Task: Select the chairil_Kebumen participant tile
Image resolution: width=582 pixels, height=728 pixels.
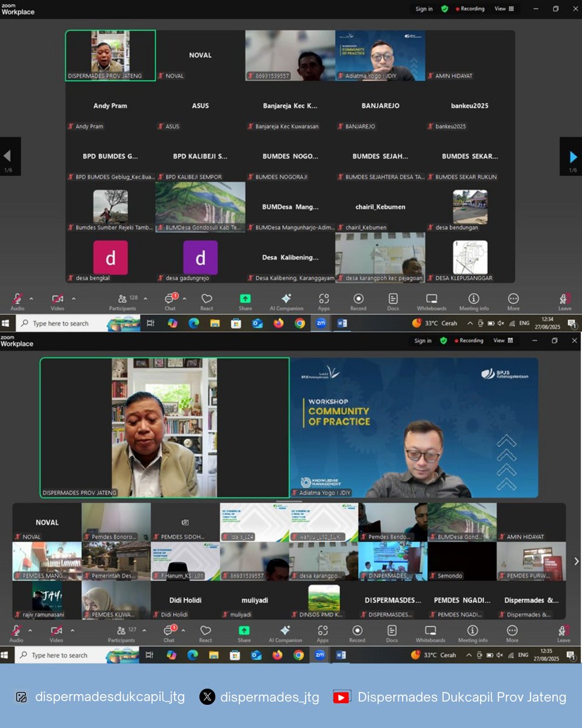Action: pyautogui.click(x=380, y=207)
